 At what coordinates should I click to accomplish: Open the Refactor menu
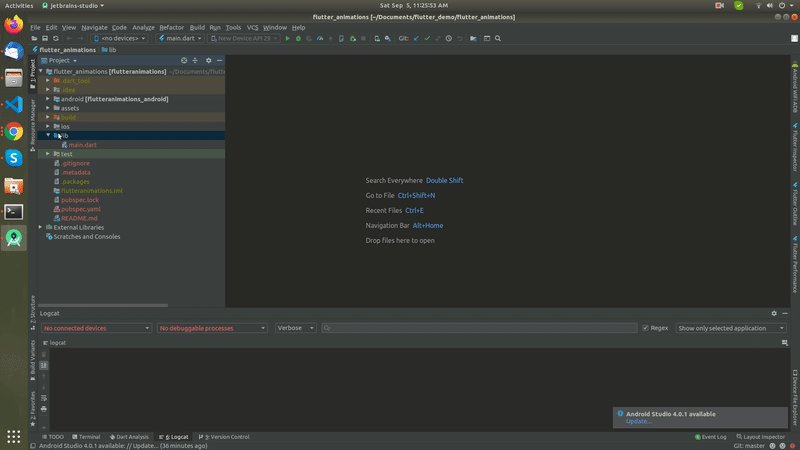[171, 28]
